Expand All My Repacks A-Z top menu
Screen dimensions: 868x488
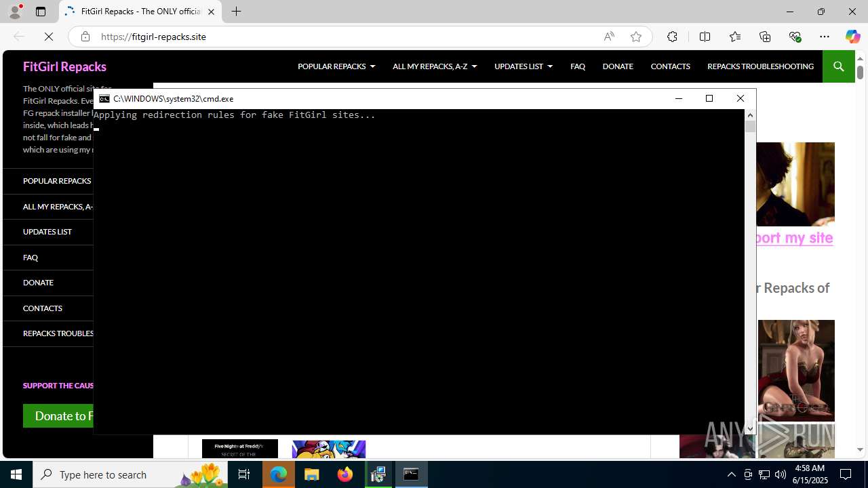pos(435,66)
